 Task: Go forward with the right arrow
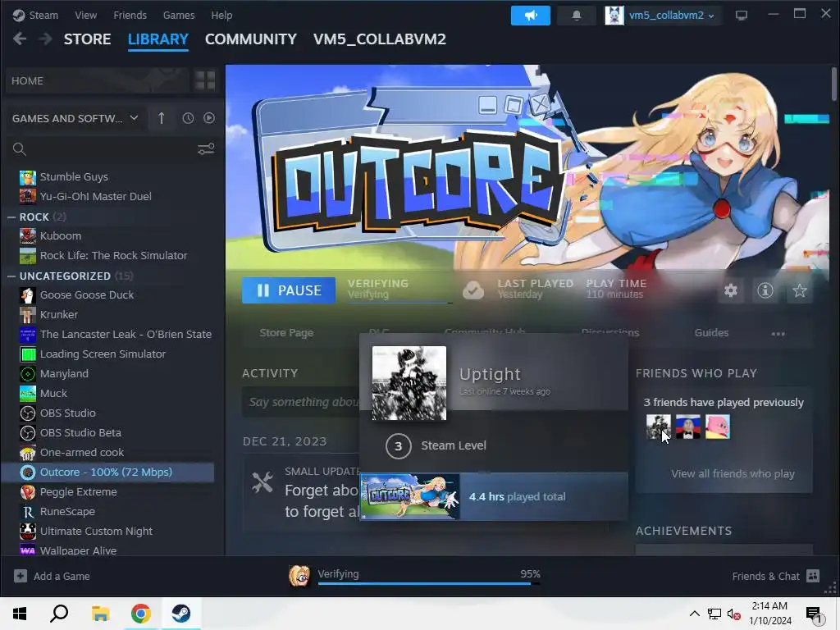click(46, 39)
